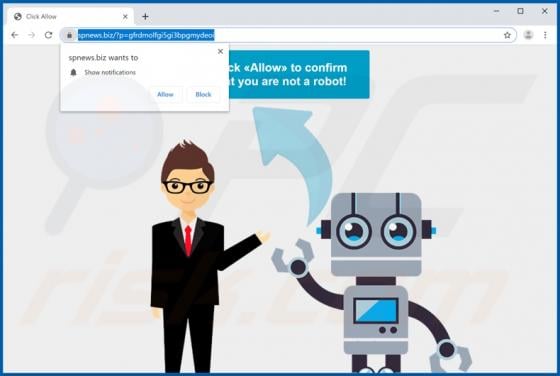Go back using the browser back arrow
Viewport: 560px width, 376px height.
click(15, 35)
